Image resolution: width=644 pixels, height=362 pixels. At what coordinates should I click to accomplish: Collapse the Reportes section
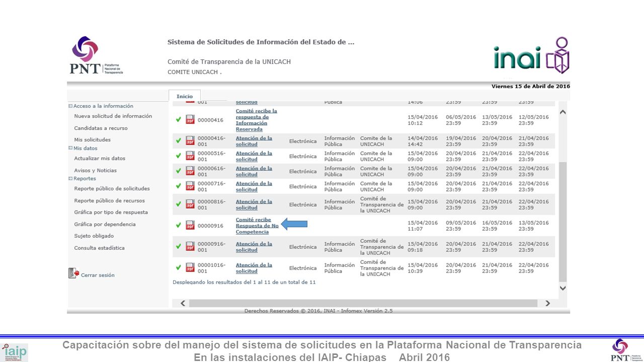(70, 178)
